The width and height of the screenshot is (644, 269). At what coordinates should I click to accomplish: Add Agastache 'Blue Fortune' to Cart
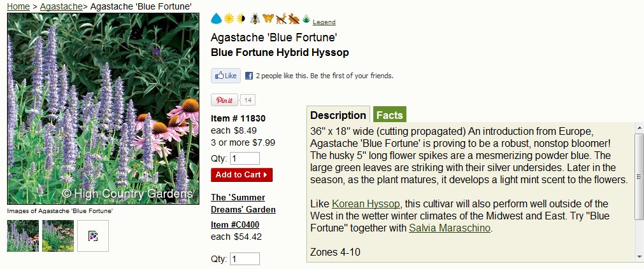[241, 175]
